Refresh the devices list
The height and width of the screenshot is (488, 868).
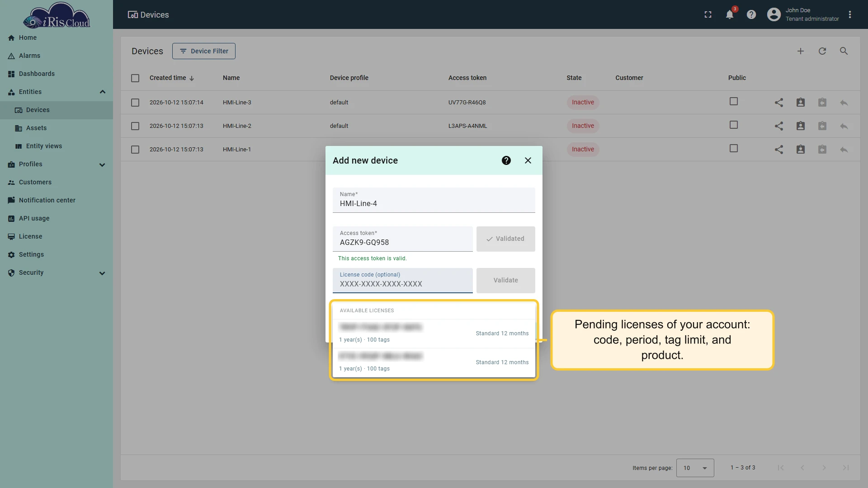point(822,51)
